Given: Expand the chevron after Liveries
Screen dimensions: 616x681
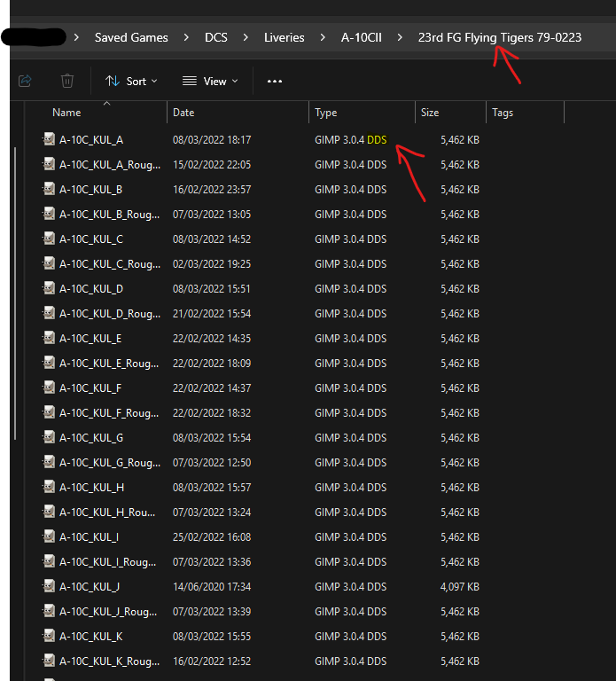Looking at the screenshot, I should coord(323,38).
